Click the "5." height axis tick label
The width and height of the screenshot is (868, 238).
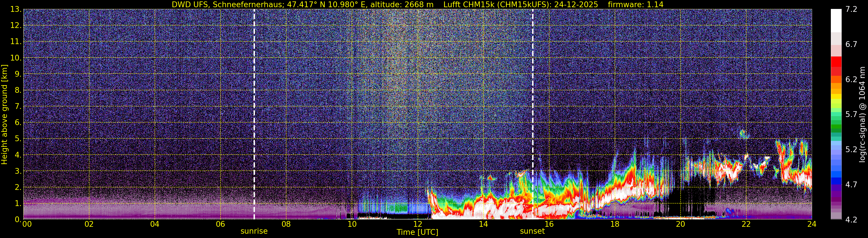pos(18,139)
